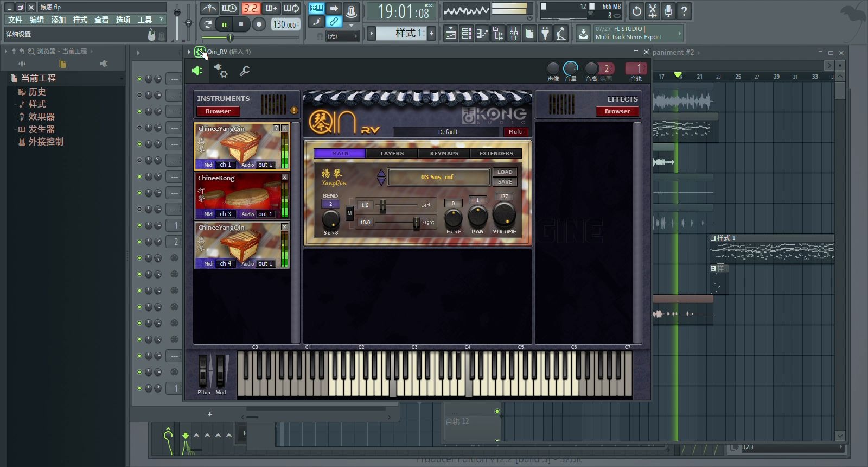This screenshot has width=868, height=467.
Task: Open the Playlist view icon
Action: pos(450,34)
